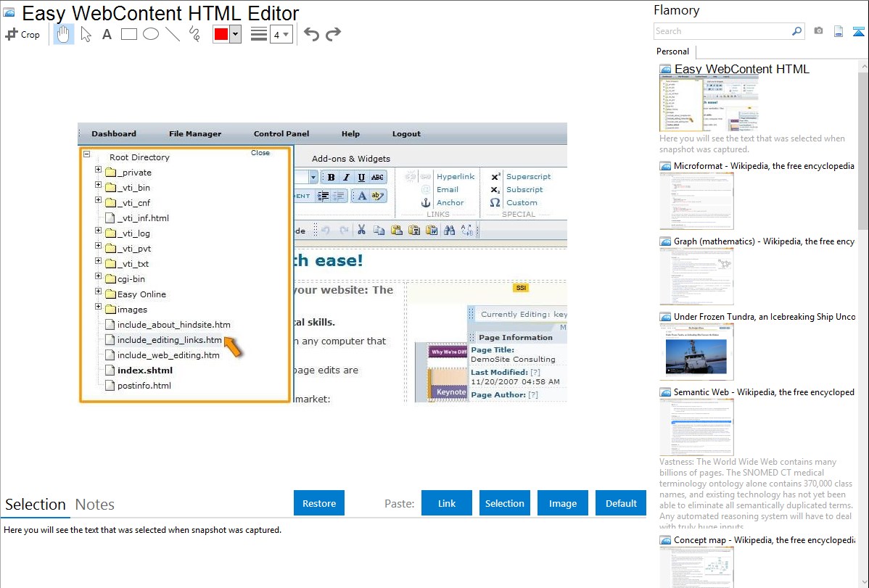Click the Semantic Web snapshot title
The height and width of the screenshot is (588, 869).
(x=764, y=392)
